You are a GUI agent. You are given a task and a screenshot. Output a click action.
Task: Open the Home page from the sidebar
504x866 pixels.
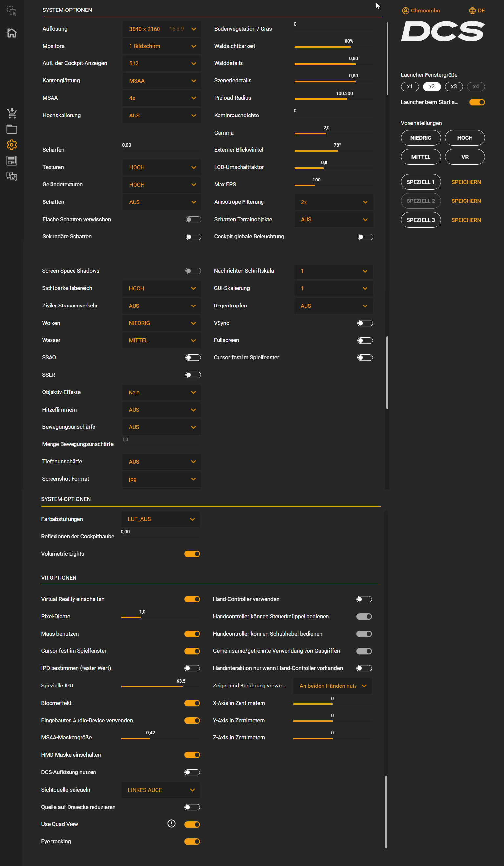click(12, 33)
